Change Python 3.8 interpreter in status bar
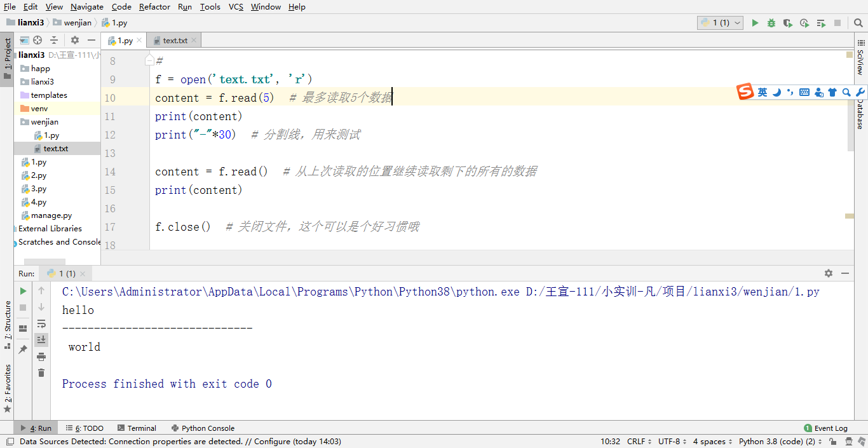 pos(780,441)
